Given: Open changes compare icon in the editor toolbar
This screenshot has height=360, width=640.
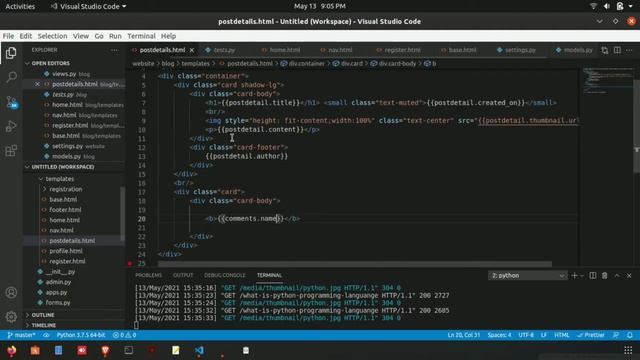Looking at the screenshot, I should (x=604, y=50).
